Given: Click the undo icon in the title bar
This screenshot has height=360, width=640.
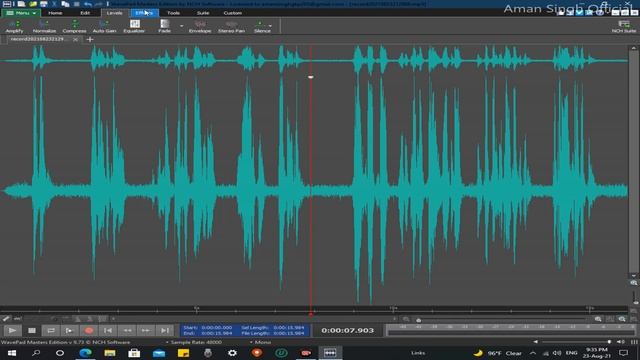Looking at the screenshot, I should click(x=88, y=4).
